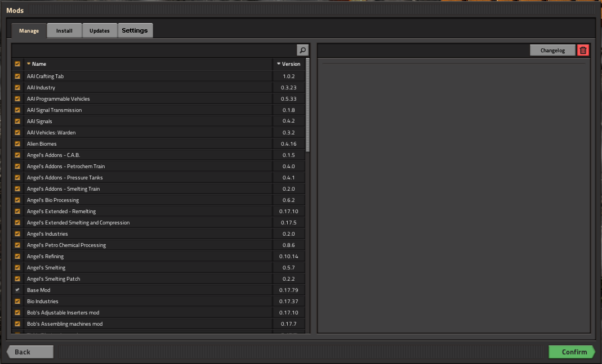The image size is (602, 364).
Task: Click the mod list scrollbar
Action: 307,105
